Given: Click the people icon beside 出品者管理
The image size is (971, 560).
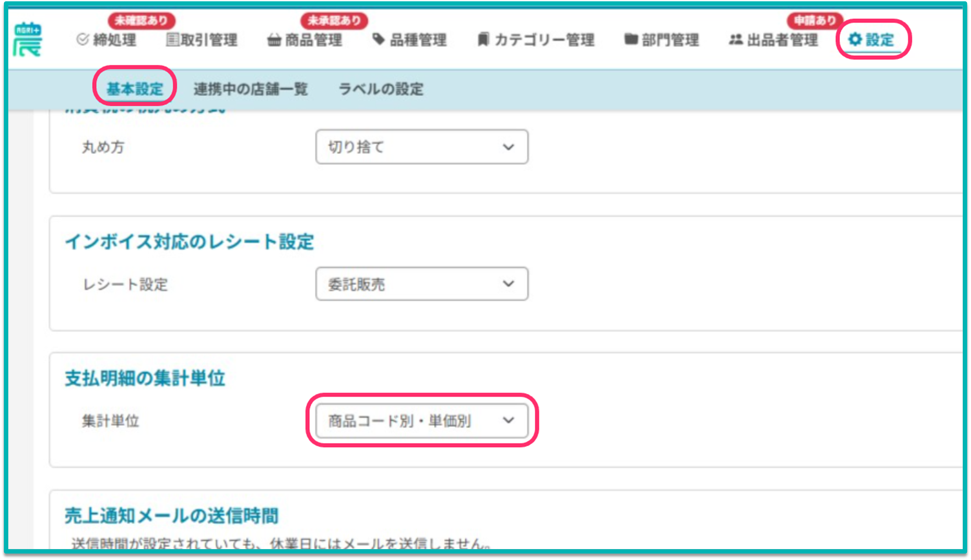Looking at the screenshot, I should [x=736, y=40].
